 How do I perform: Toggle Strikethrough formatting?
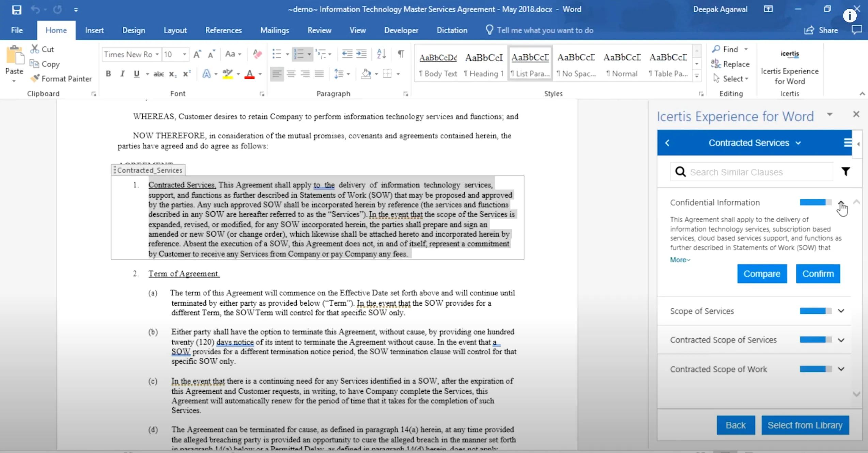coord(159,74)
